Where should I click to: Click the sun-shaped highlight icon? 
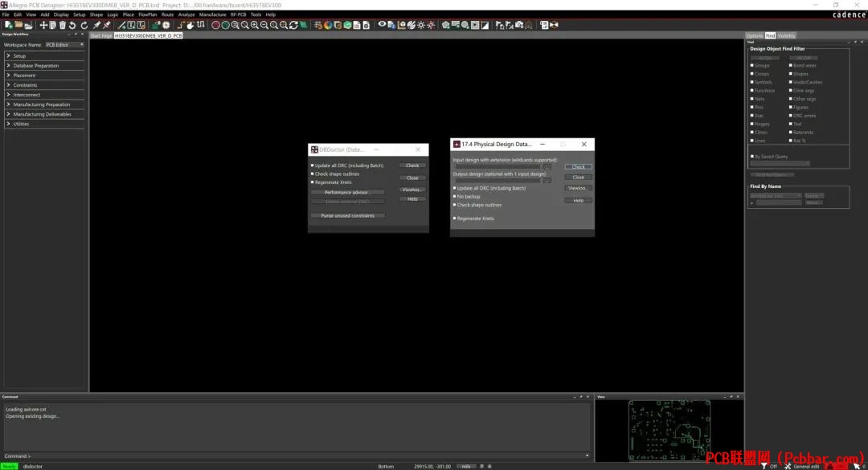(x=420, y=25)
